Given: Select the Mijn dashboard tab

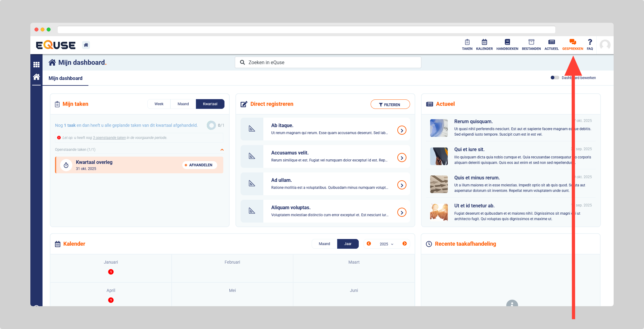Looking at the screenshot, I should [66, 78].
